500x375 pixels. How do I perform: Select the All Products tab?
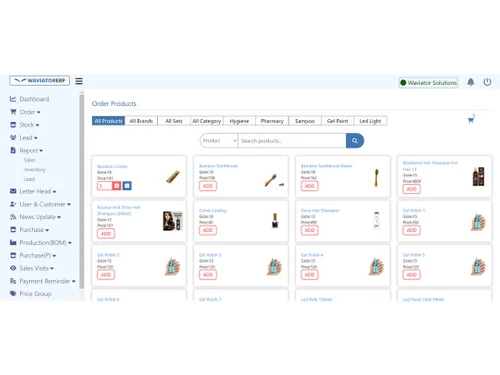(x=108, y=121)
